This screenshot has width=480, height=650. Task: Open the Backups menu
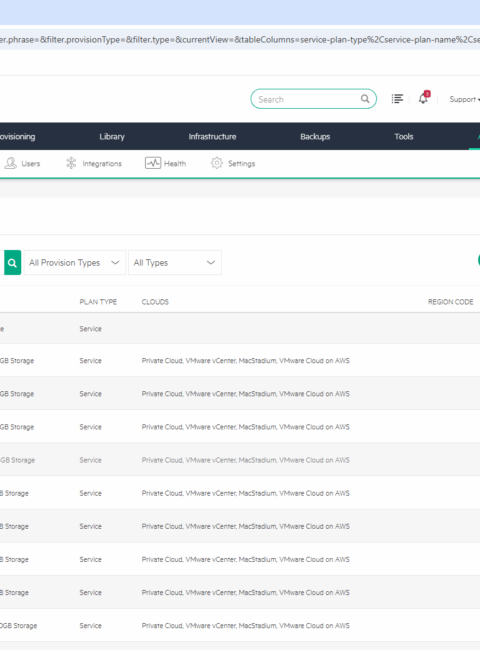[315, 136]
